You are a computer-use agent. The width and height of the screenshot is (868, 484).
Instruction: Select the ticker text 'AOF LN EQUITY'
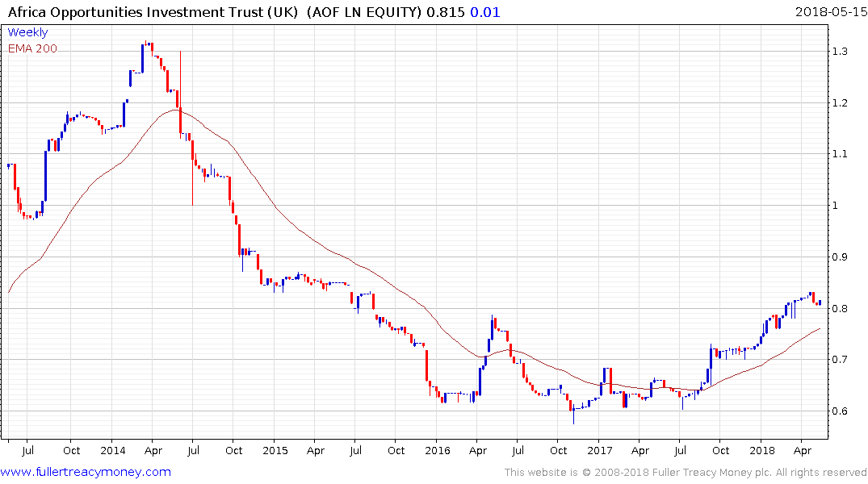(x=364, y=12)
